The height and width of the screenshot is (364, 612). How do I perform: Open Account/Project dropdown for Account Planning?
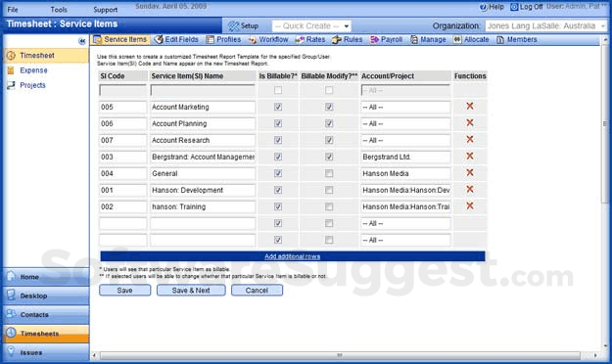405,123
